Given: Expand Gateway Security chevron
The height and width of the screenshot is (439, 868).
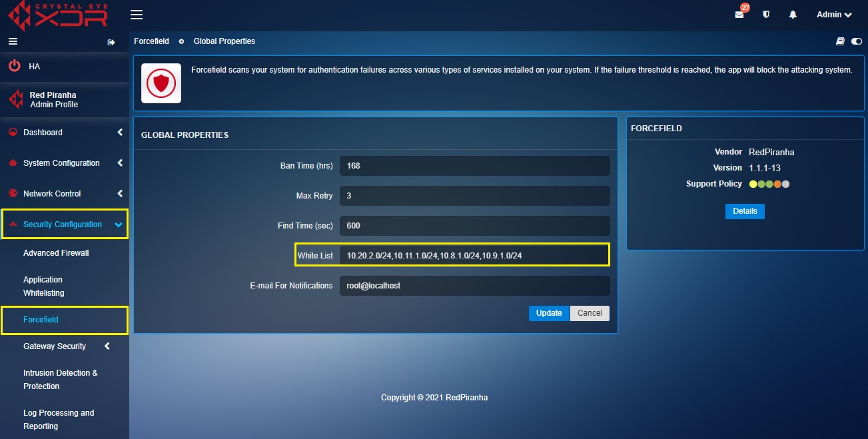Looking at the screenshot, I should [107, 346].
